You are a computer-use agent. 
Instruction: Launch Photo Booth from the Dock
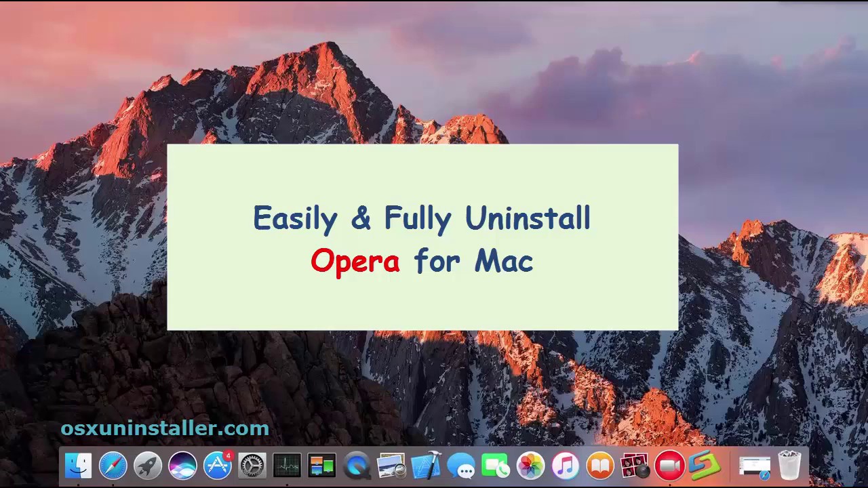pyautogui.click(x=635, y=466)
